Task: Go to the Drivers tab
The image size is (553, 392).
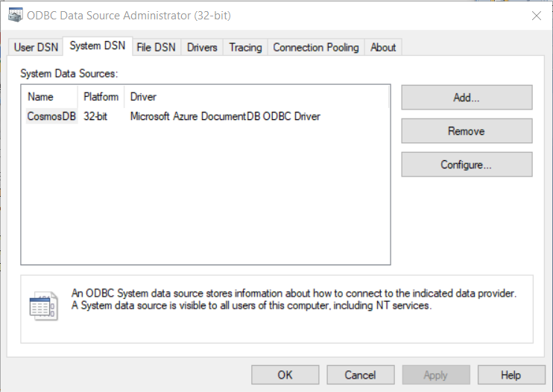Action: tap(202, 47)
